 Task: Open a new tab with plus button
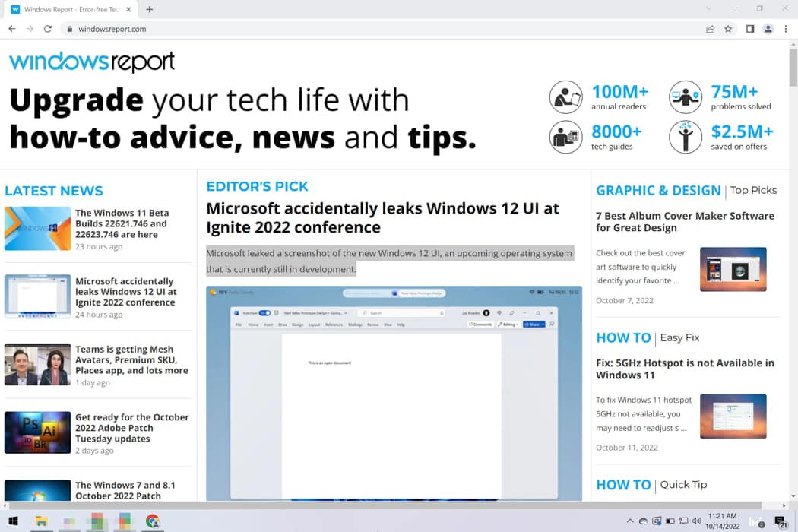pyautogui.click(x=150, y=9)
